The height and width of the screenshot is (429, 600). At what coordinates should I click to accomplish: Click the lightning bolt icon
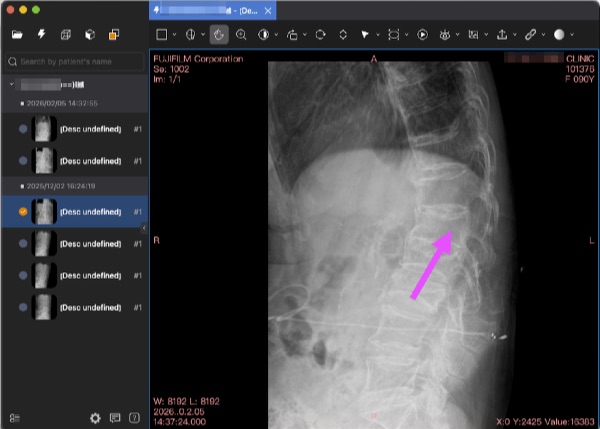tap(41, 34)
